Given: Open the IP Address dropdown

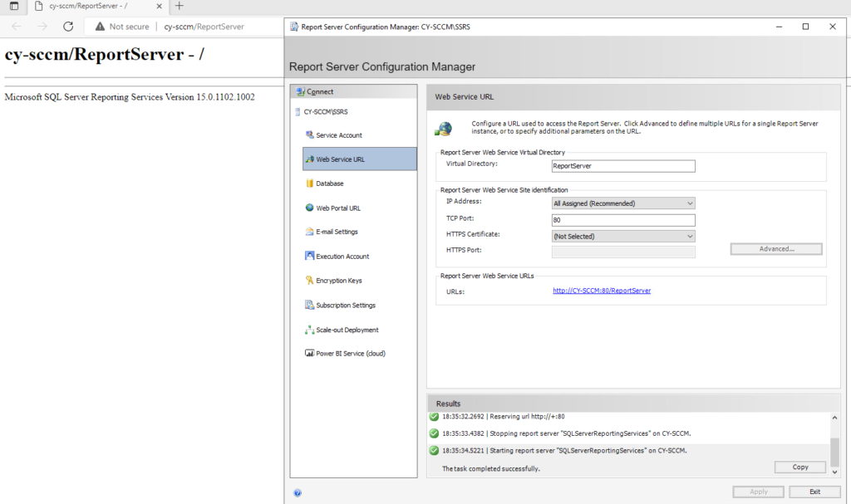Looking at the screenshot, I should [x=623, y=203].
